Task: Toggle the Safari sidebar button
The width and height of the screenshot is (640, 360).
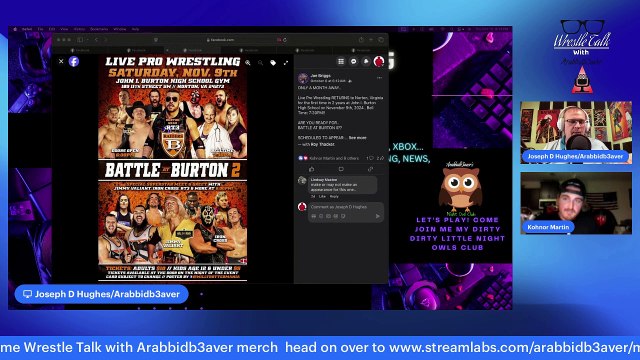Action: tap(80, 40)
